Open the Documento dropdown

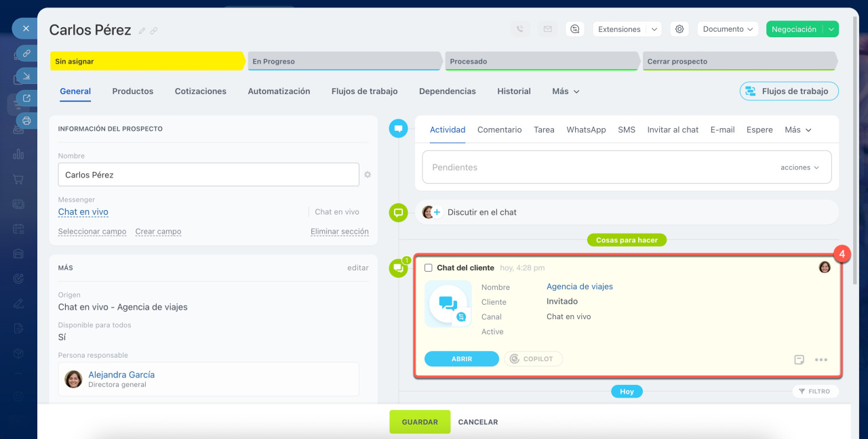728,29
